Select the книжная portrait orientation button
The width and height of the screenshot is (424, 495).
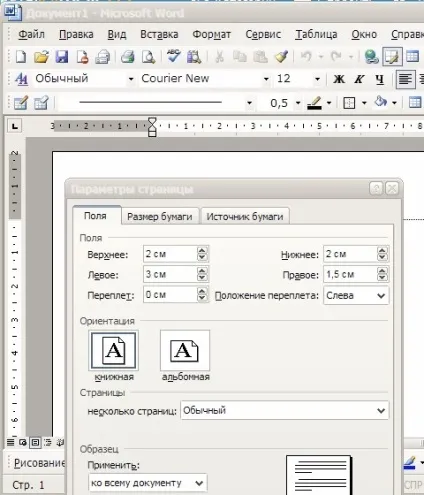(114, 350)
